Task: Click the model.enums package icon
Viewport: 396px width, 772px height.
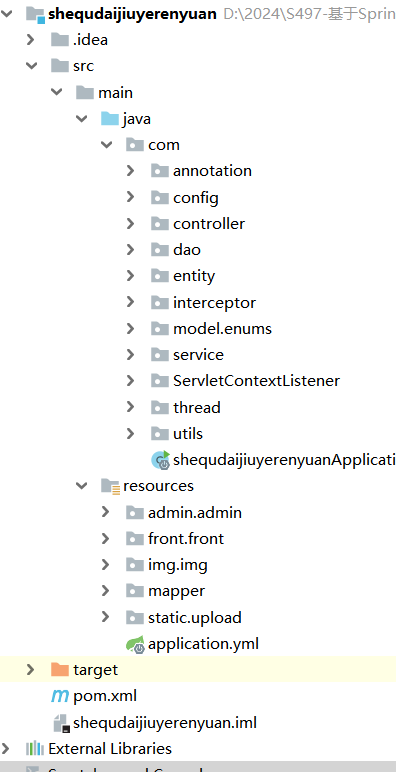Action: pos(160,328)
